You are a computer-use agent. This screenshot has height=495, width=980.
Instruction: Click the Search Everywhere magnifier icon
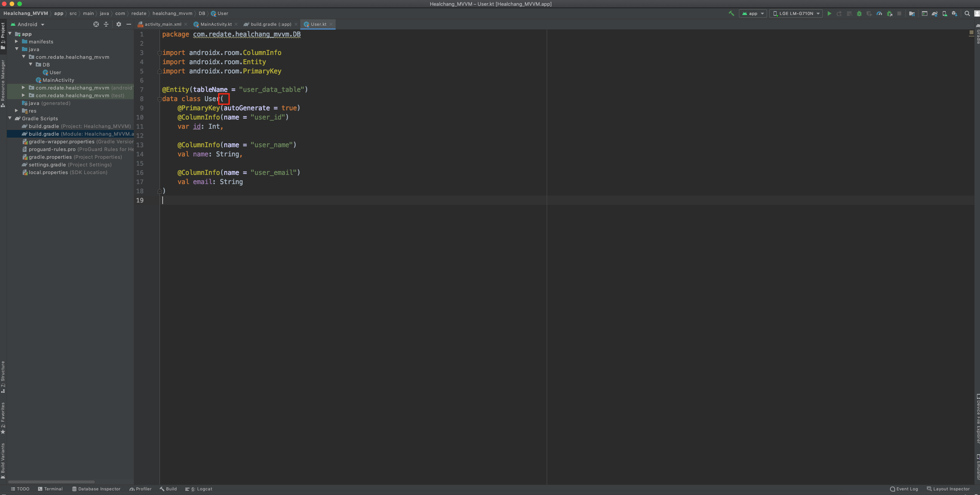click(x=967, y=13)
